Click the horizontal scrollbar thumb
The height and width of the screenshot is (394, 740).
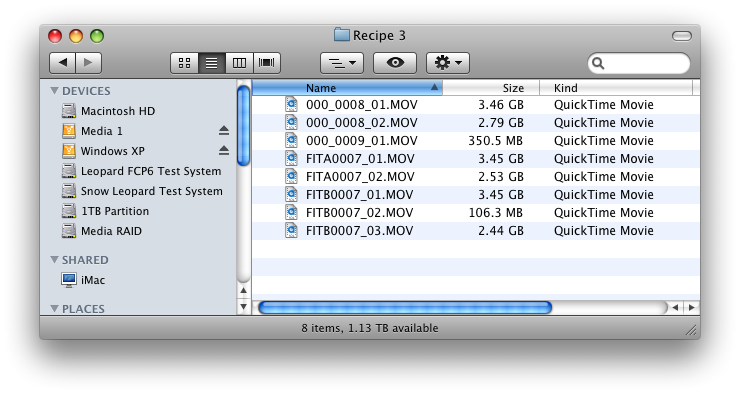tap(405, 308)
